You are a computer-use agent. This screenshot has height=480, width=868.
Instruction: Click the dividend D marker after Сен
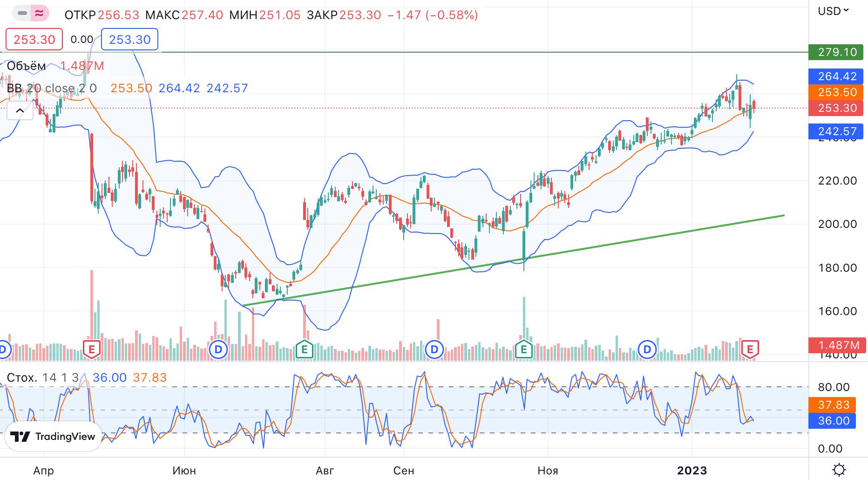click(x=434, y=349)
